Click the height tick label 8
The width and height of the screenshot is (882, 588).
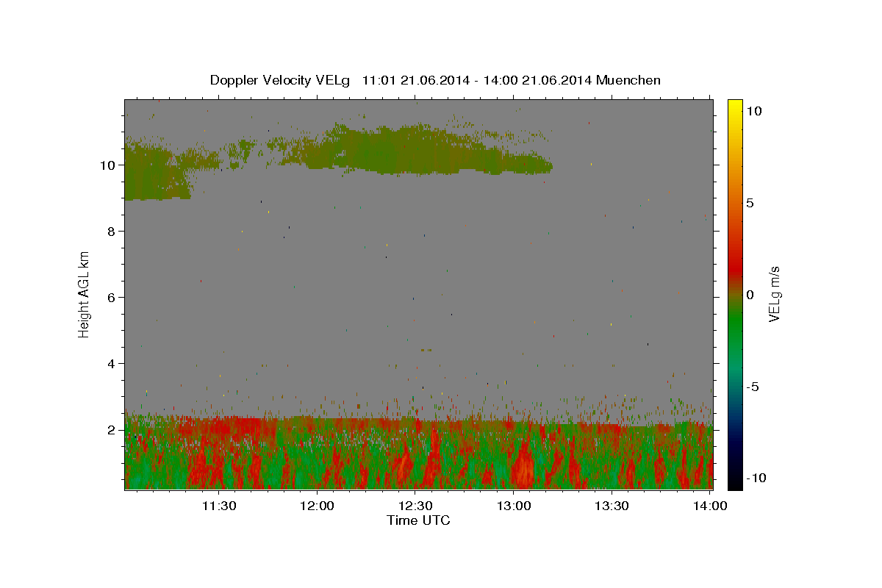pyautogui.click(x=112, y=231)
